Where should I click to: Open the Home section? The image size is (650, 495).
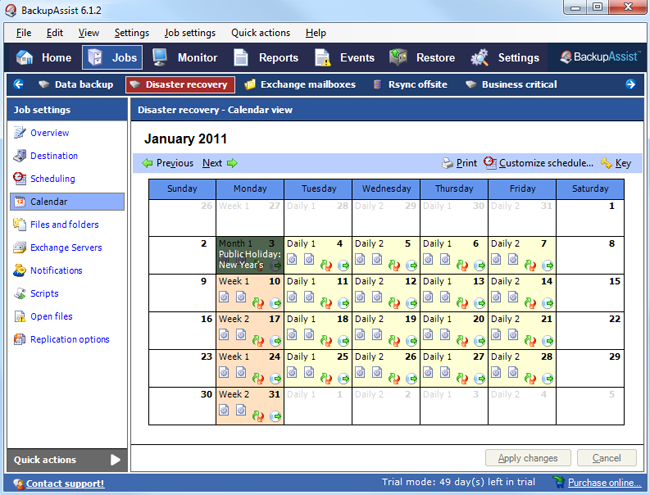(44, 58)
